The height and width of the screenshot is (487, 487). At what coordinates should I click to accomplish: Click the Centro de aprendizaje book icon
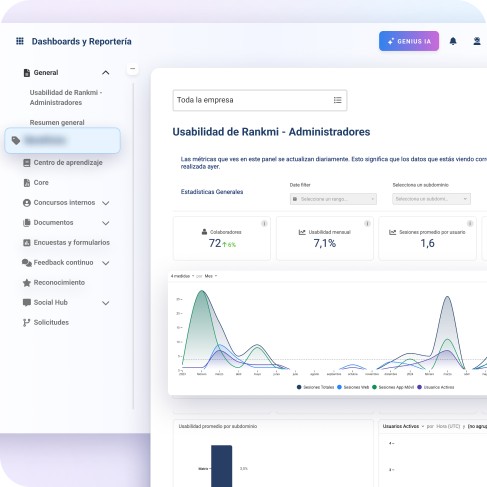pos(27,163)
